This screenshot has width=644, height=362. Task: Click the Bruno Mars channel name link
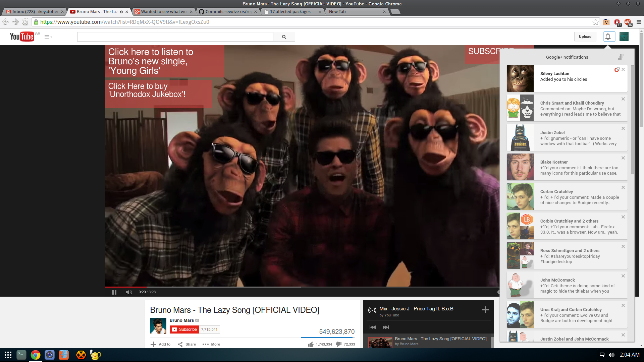point(182,320)
